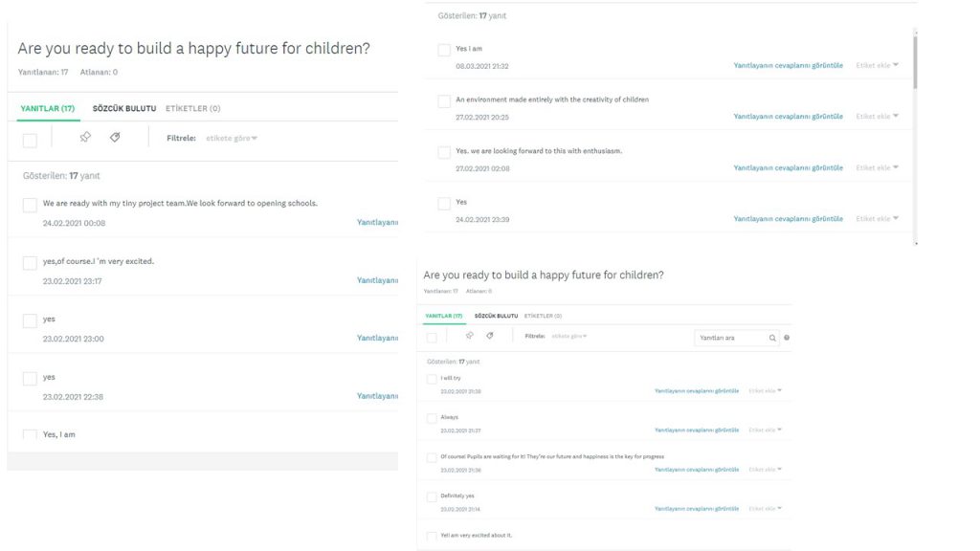
Task: Check the box next to 'Yes I am' response
Action: [x=444, y=50]
